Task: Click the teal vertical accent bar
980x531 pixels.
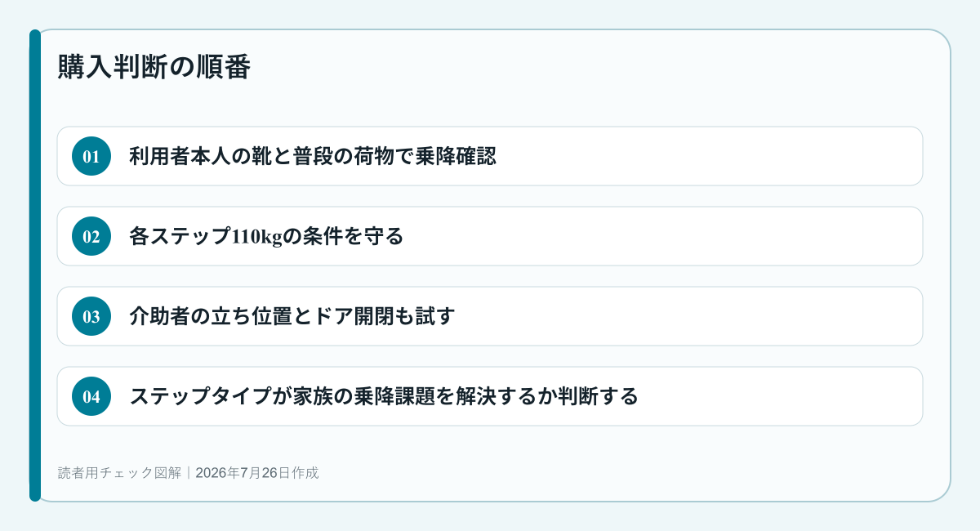Action: coord(35,265)
